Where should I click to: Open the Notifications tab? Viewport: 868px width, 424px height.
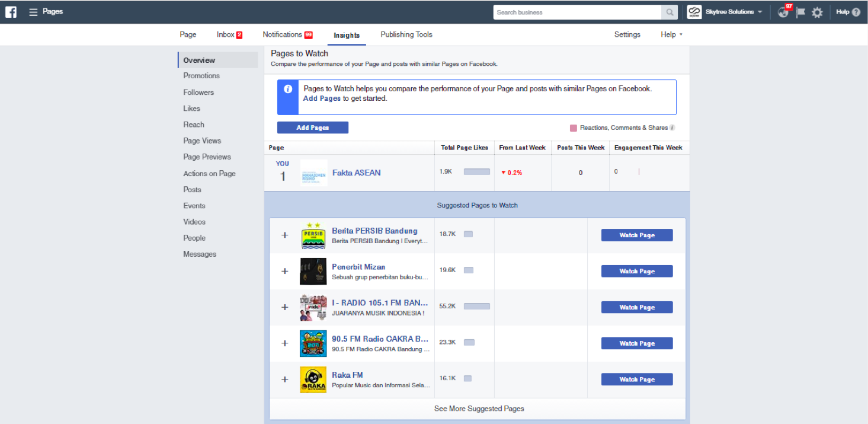pyautogui.click(x=287, y=34)
